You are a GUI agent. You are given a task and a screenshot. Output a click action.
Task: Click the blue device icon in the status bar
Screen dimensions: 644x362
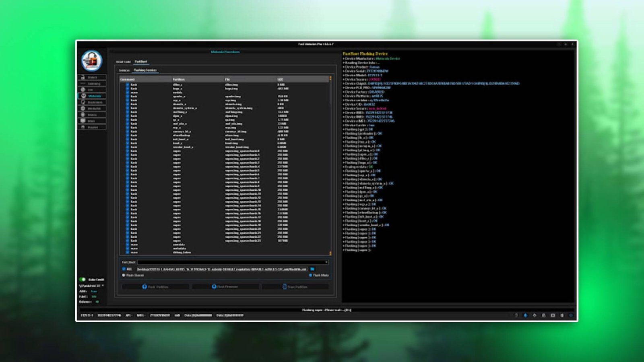tap(525, 315)
